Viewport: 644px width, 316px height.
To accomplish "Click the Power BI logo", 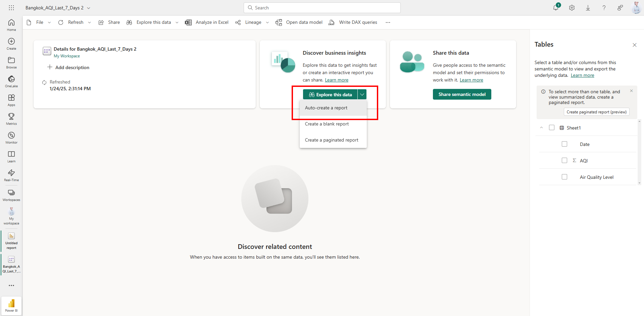I will click(x=11, y=305).
